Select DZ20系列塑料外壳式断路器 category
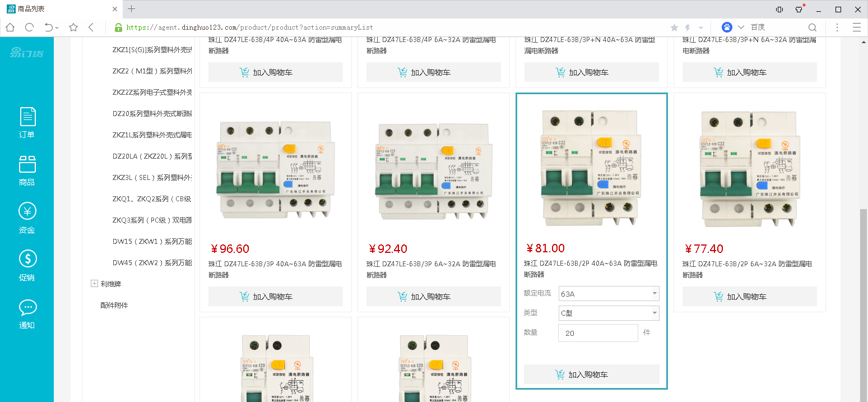The width and height of the screenshot is (868, 402). (152, 114)
